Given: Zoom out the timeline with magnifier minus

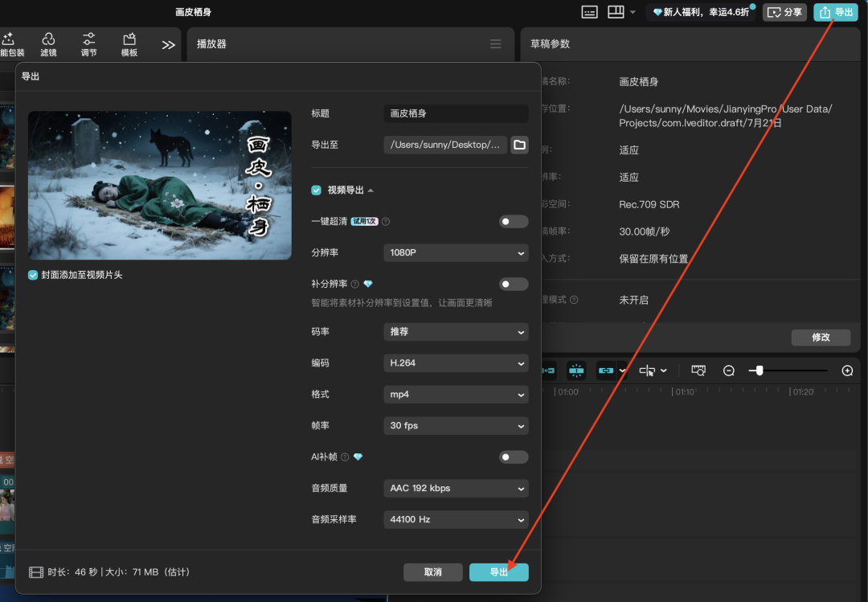Looking at the screenshot, I should point(728,371).
